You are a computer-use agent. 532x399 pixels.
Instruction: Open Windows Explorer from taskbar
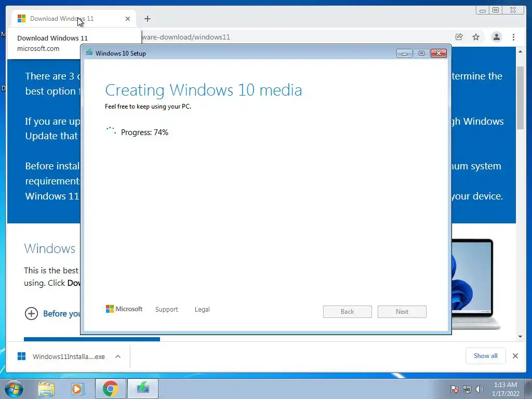(x=46, y=389)
